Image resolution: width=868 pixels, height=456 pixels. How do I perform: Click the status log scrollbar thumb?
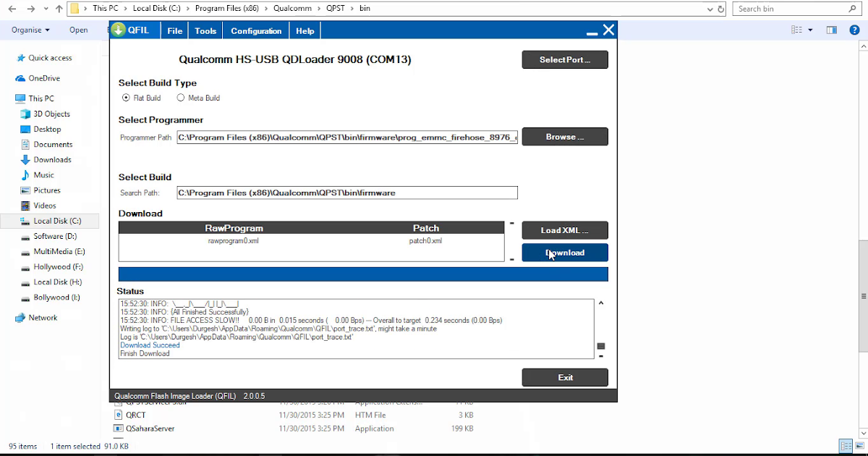click(x=601, y=347)
